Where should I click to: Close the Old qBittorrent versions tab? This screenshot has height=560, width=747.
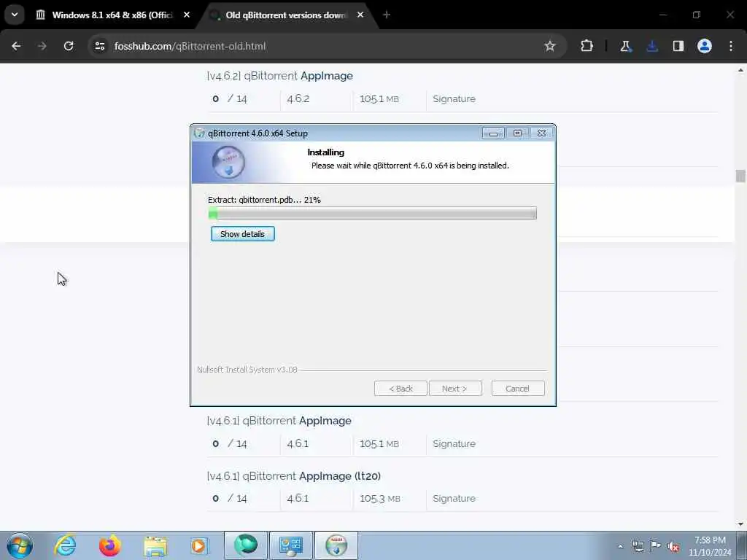pyautogui.click(x=360, y=15)
